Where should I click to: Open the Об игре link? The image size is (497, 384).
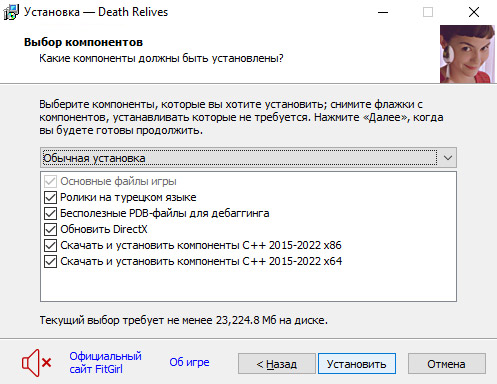(189, 362)
